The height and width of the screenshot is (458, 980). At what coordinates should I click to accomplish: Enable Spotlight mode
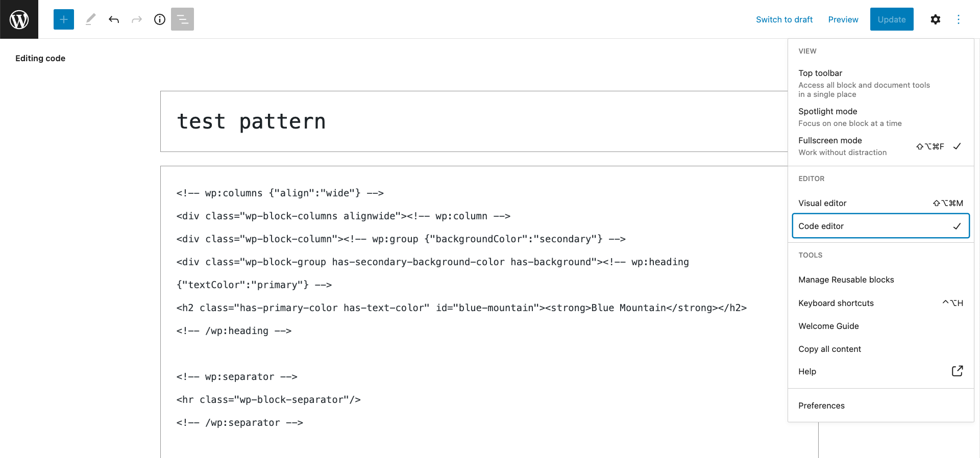(880, 117)
